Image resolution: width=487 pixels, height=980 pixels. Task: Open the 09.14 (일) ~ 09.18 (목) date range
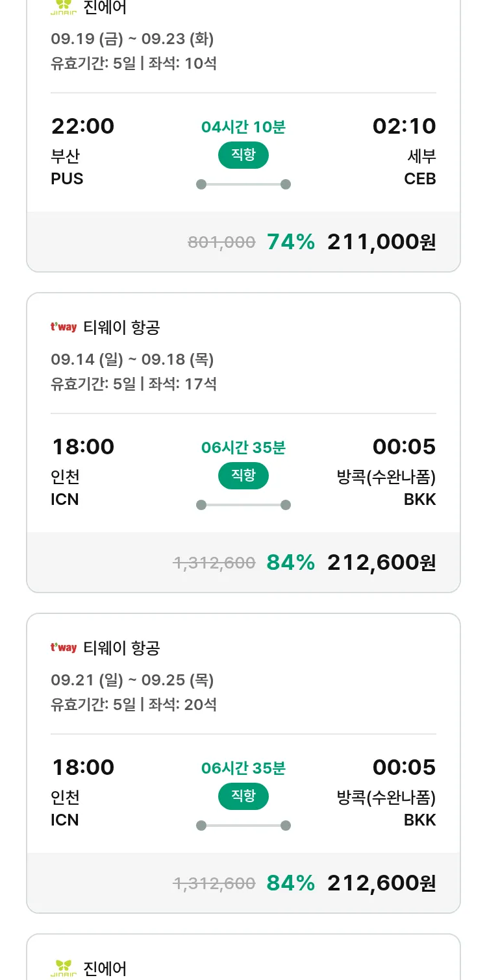pyautogui.click(x=132, y=360)
